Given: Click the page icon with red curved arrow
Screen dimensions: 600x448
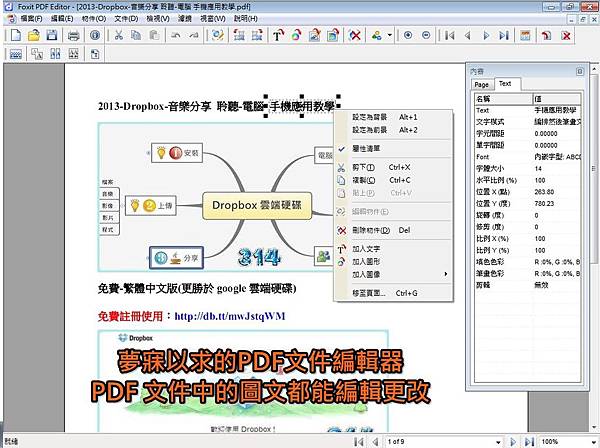Looking at the screenshot, I should point(546,36).
